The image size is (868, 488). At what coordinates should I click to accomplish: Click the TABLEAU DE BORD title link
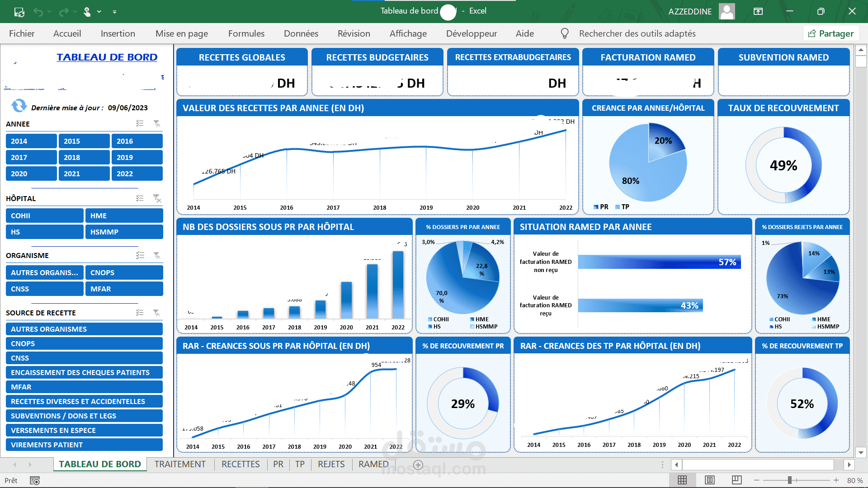107,57
